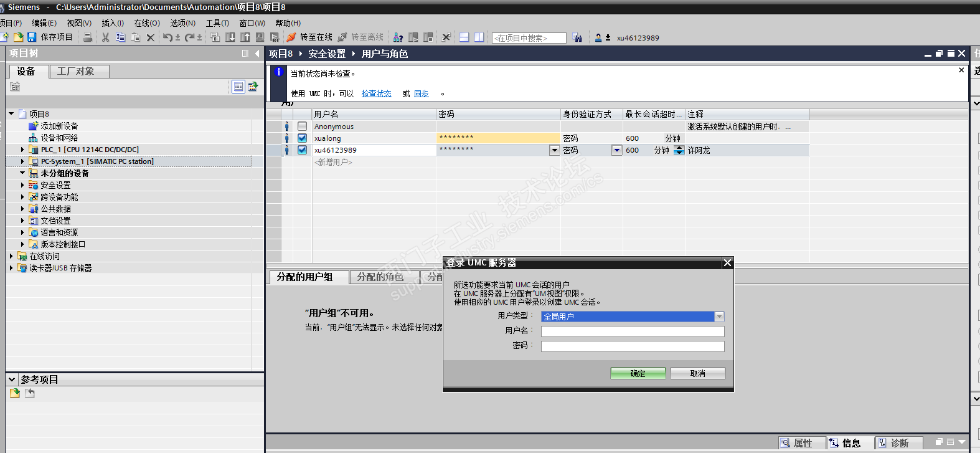The image size is (980, 453).
Task: Expand the PLC_1 tree node
Action: point(22,150)
